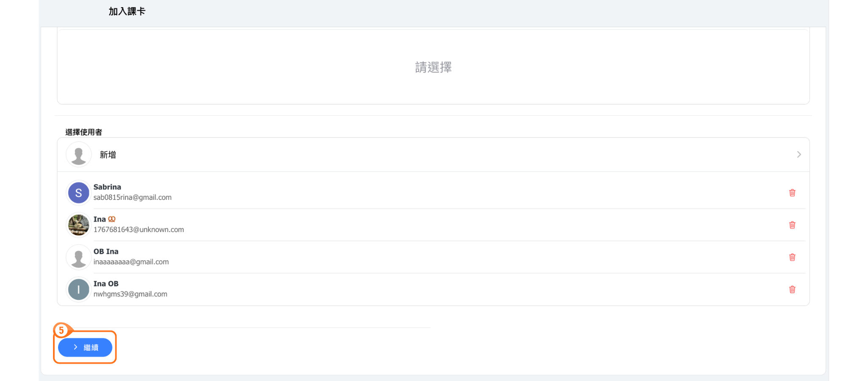Select the Ina OB user name
This screenshot has height=381, width=868.
[106, 284]
